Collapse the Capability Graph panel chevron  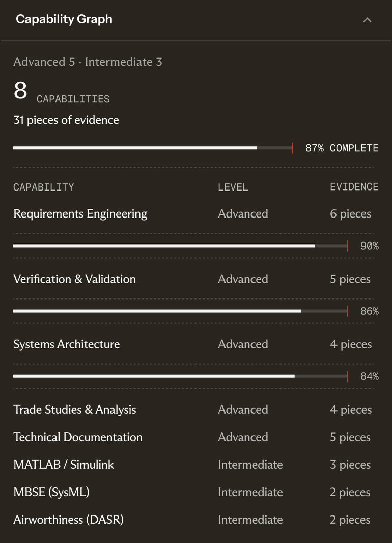coord(367,20)
